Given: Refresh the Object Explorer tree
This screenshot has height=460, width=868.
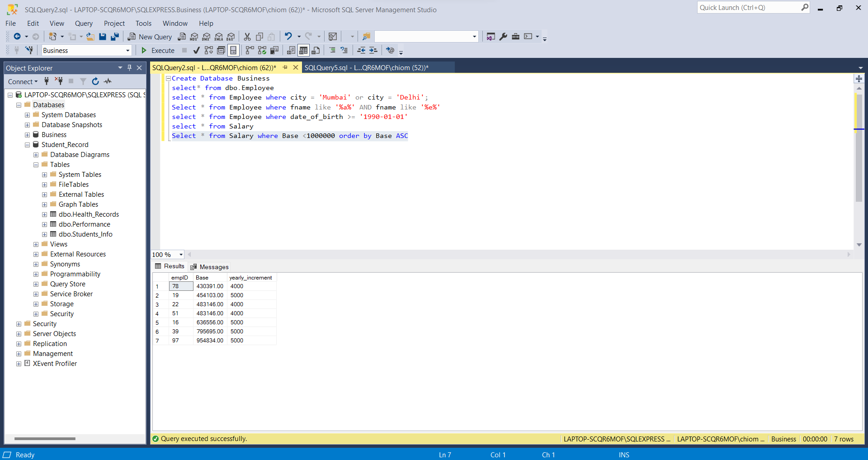Looking at the screenshot, I should (95, 81).
